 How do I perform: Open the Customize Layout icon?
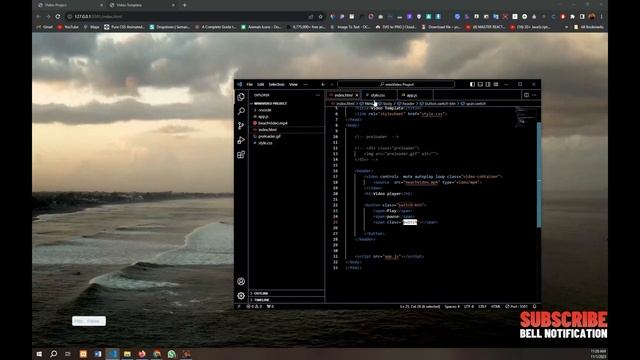[496, 84]
